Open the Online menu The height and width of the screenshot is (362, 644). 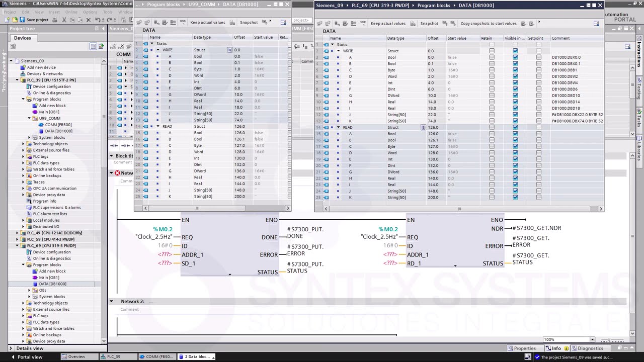click(71, 12)
